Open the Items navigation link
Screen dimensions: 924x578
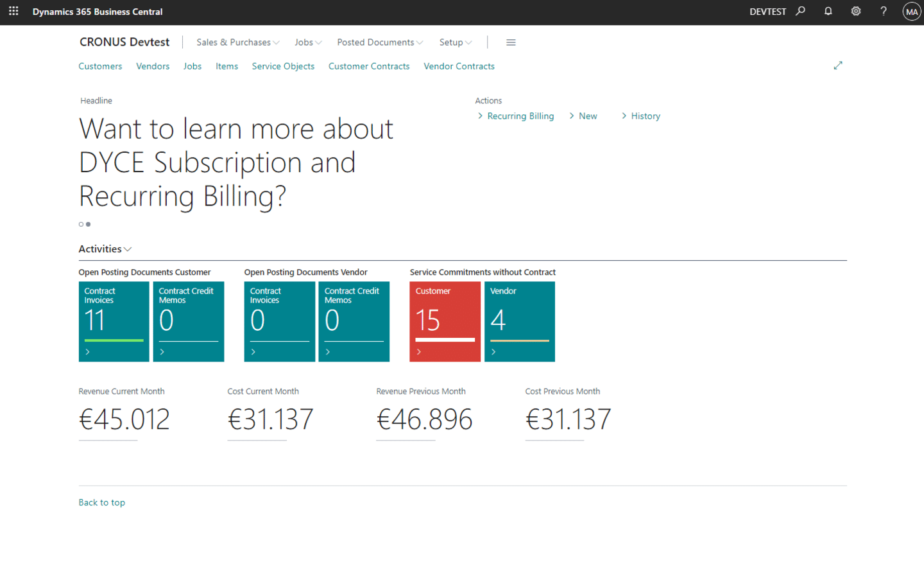pos(227,66)
